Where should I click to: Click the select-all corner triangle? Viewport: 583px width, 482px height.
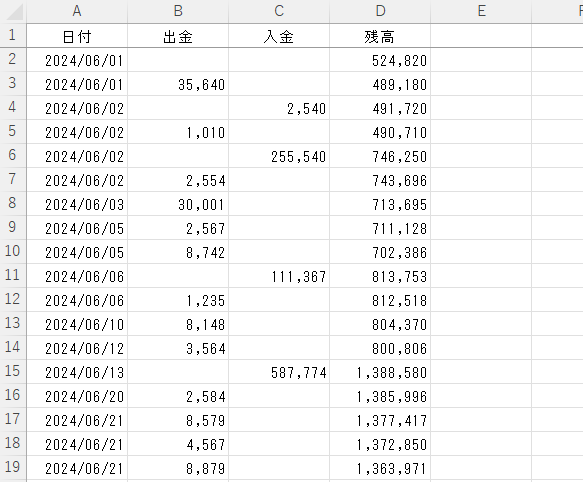coord(14,11)
